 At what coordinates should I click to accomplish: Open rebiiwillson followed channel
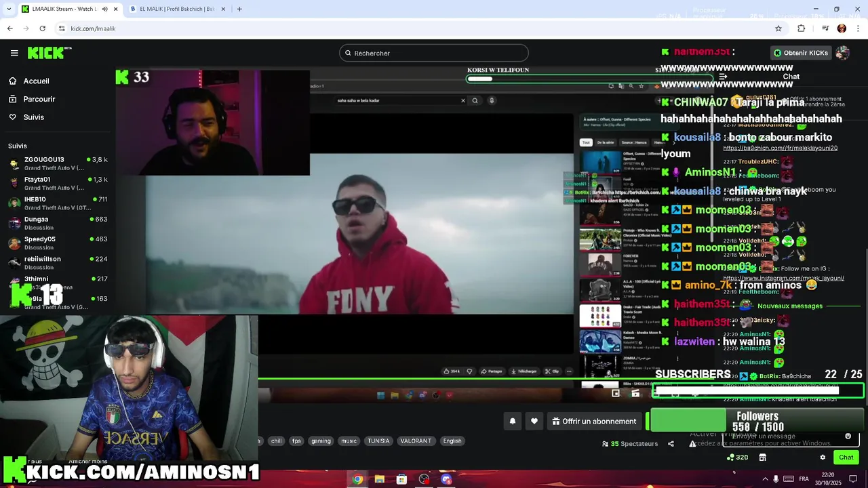[57, 262]
